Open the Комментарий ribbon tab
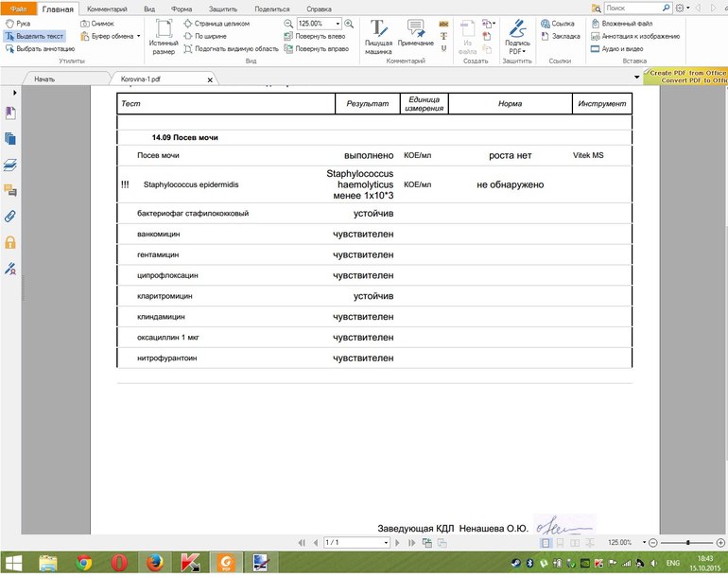The height and width of the screenshot is (577, 728). (107, 9)
